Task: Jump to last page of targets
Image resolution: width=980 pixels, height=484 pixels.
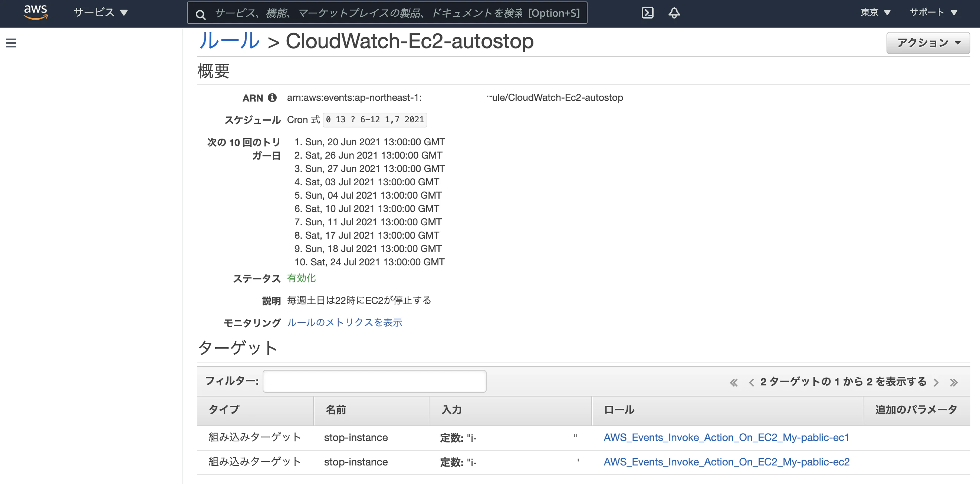Action: tap(953, 382)
